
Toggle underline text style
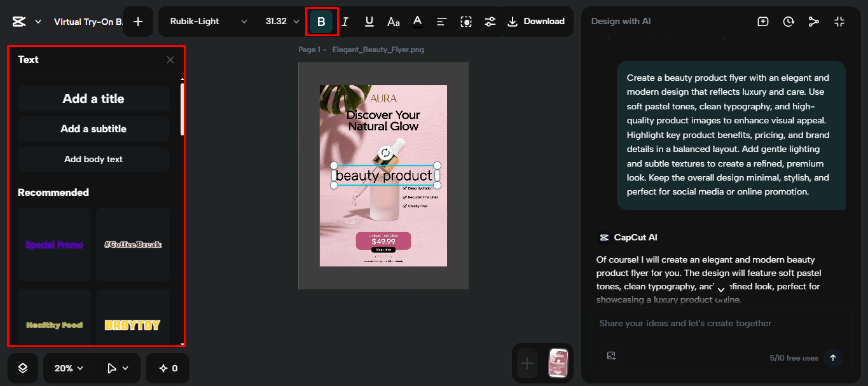tap(369, 22)
